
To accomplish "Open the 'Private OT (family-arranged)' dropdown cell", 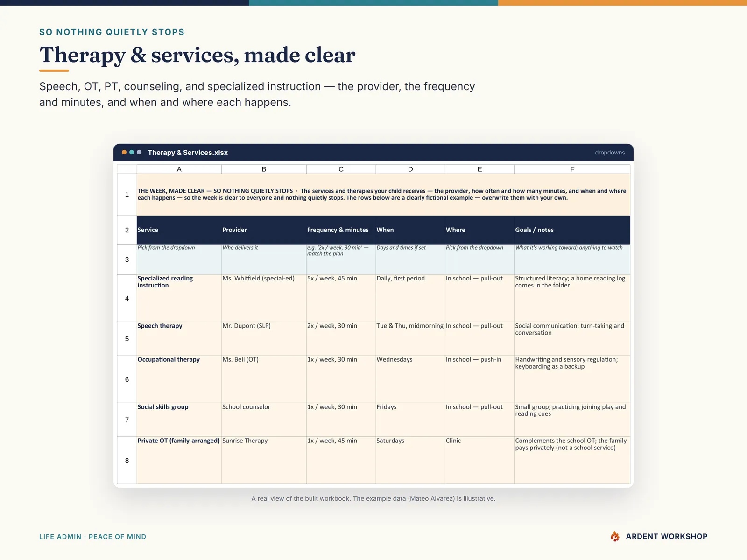I will 179,461.
